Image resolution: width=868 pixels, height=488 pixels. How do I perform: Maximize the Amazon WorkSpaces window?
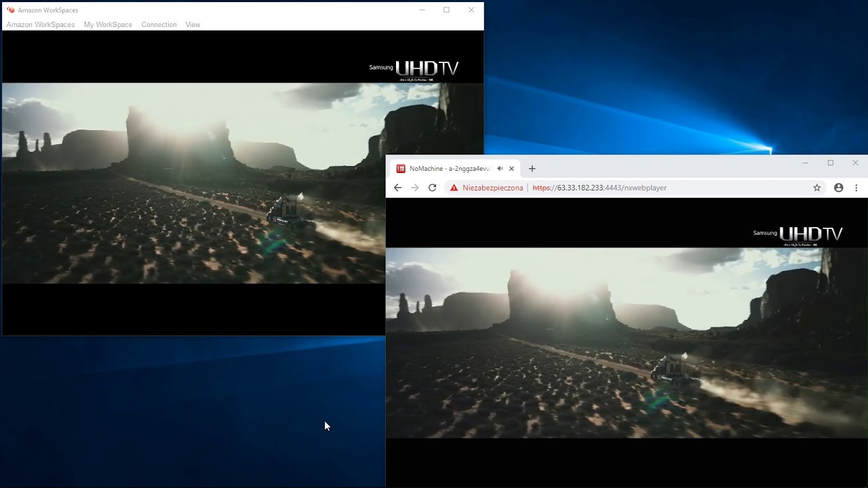pyautogui.click(x=446, y=10)
